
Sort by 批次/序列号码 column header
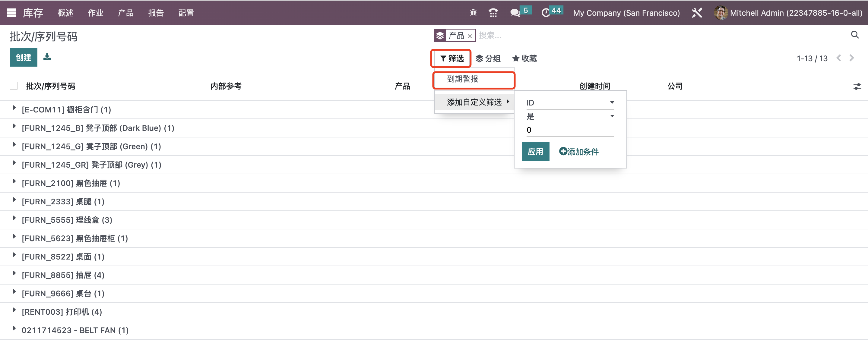51,86
